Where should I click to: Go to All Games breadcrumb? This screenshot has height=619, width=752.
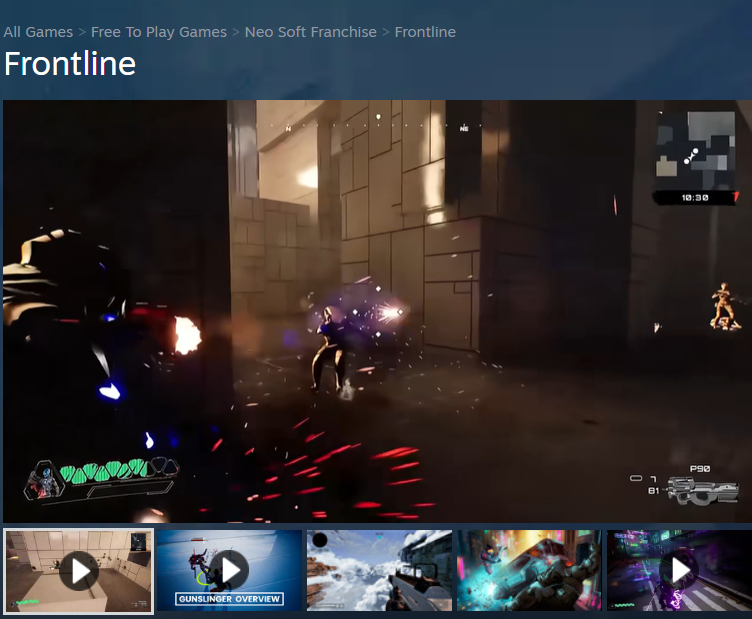38,32
